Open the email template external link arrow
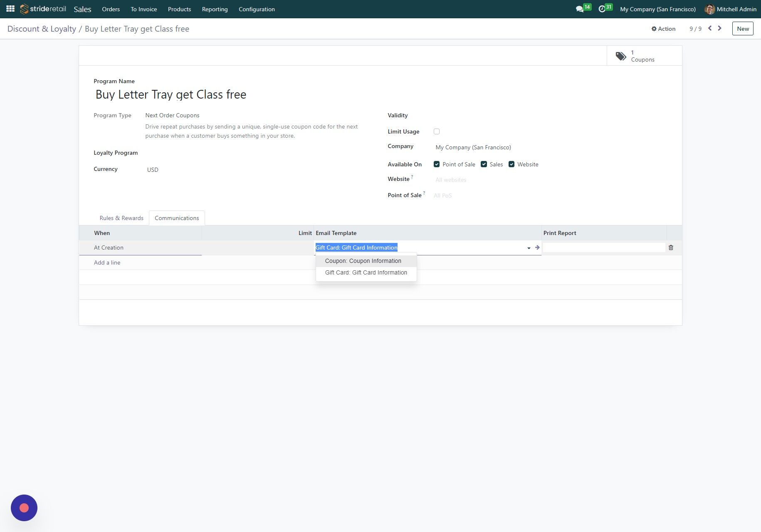761x532 pixels. [537, 247]
